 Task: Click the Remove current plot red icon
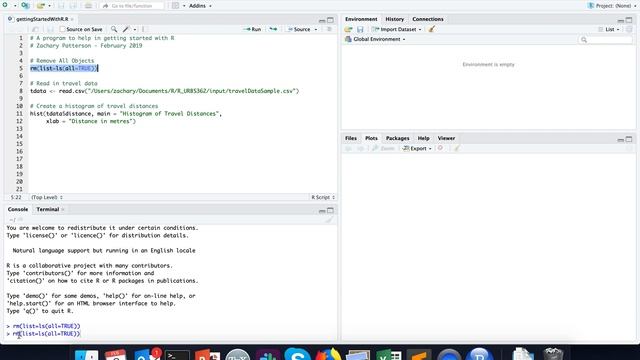click(440, 148)
